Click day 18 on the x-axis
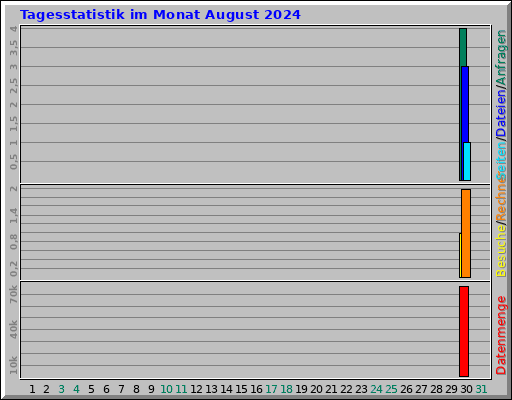Viewport: 512px width, 400px height. 286,389
